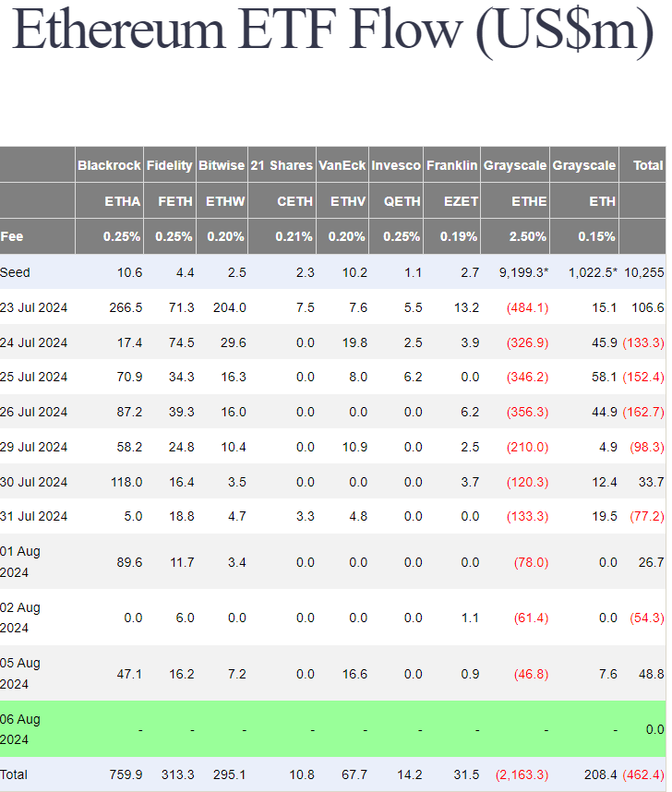Click the (152.4) total value
The image size is (672, 792).
point(643,377)
